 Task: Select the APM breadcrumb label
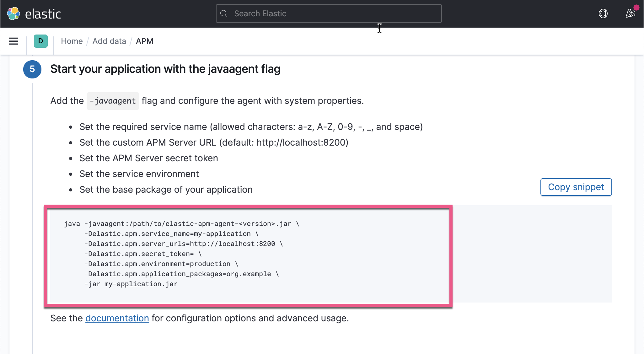144,41
